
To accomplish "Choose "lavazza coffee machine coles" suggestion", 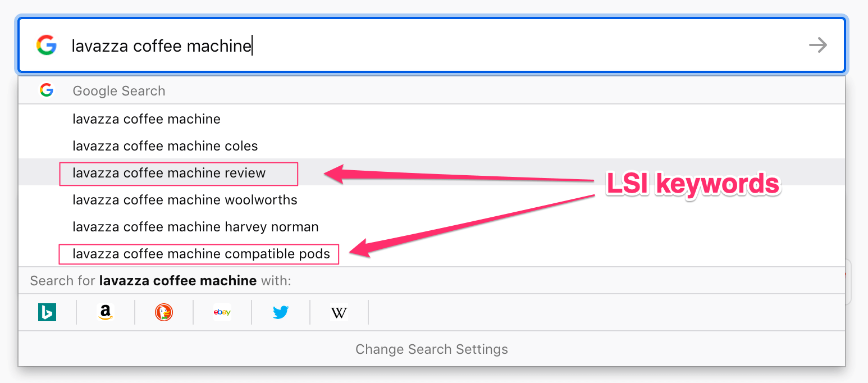I will pyautogui.click(x=165, y=146).
